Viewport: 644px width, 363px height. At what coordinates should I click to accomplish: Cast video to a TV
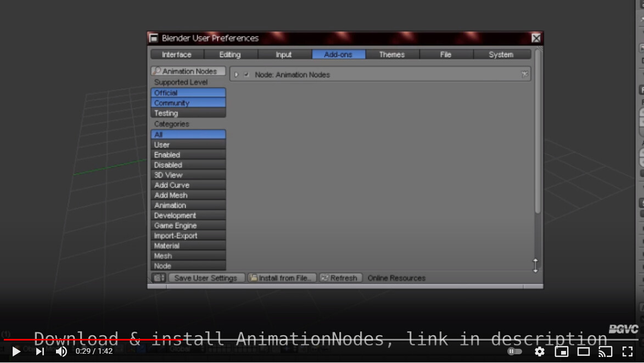click(x=605, y=351)
